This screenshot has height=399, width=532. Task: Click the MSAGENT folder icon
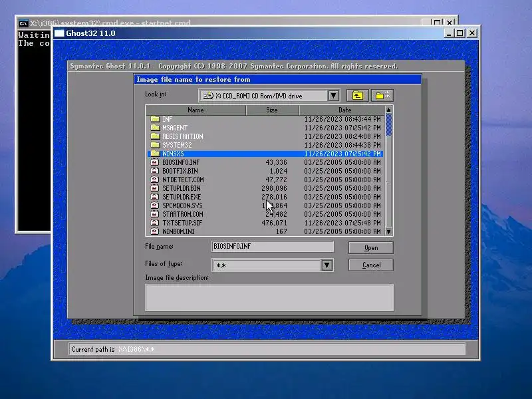pyautogui.click(x=156, y=128)
